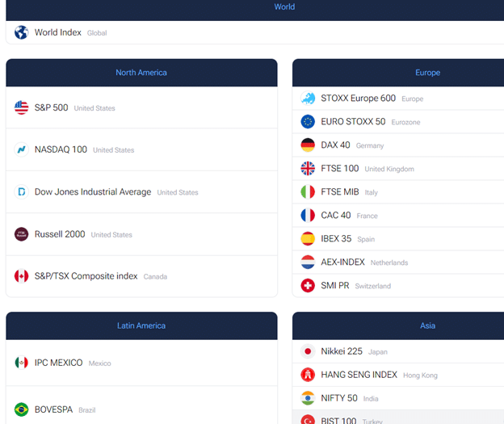Click the World Index globe icon
This screenshot has width=504, height=424.
pyautogui.click(x=22, y=32)
